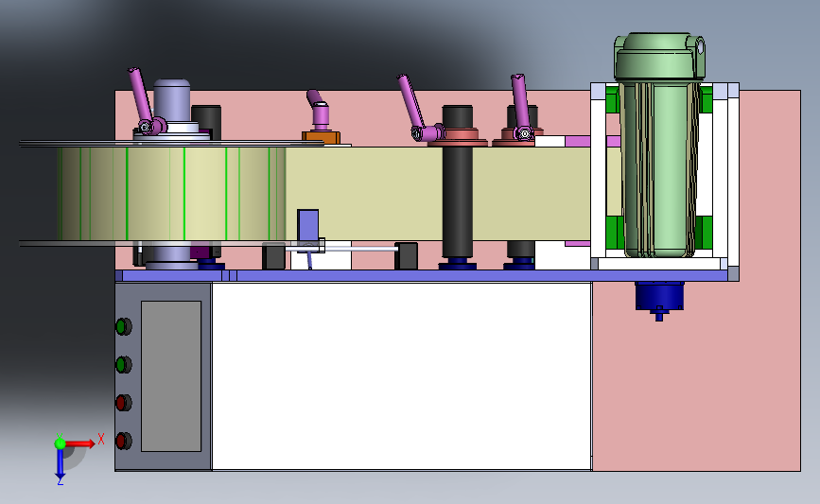This screenshot has width=820, height=504.
Task: Select the blue horizontal base plate
Action: (422, 275)
